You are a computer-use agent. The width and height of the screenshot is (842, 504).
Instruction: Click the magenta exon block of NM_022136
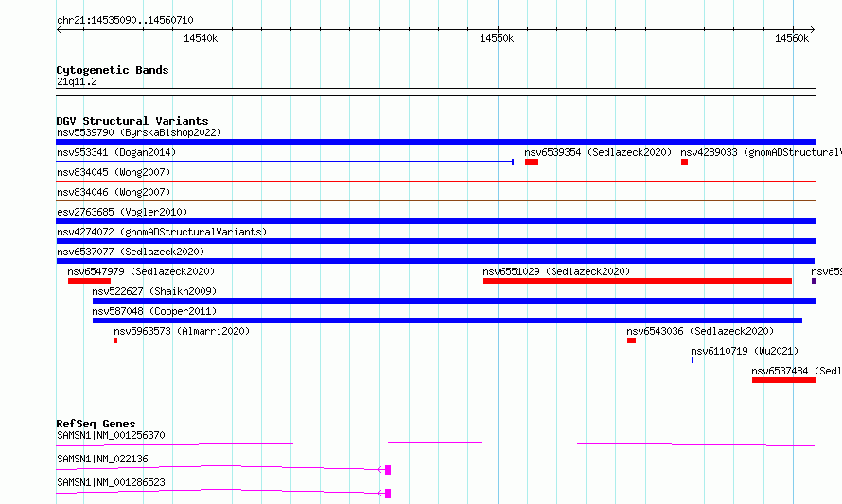(x=388, y=470)
